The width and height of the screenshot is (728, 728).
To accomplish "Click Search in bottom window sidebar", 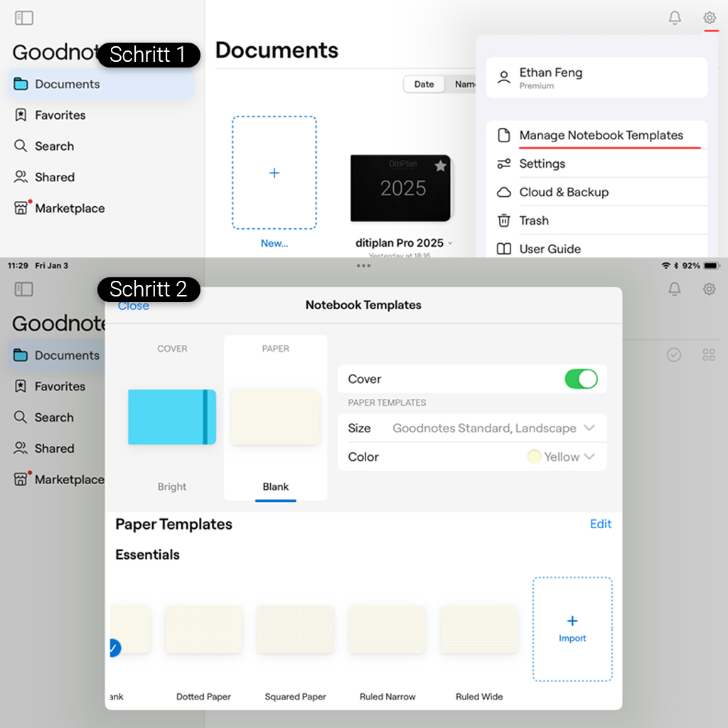I will [x=44, y=417].
